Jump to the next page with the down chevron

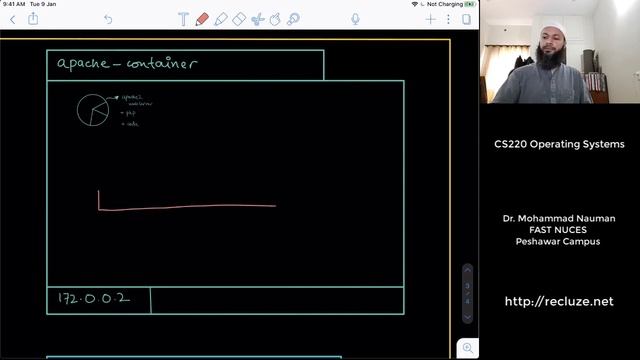pos(468,317)
